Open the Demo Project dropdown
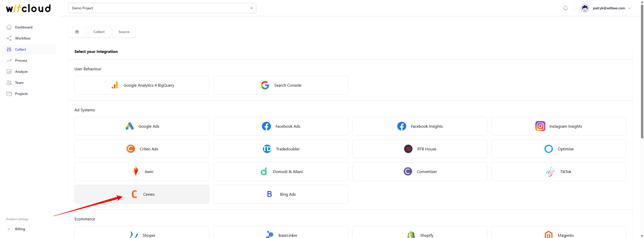This screenshot has width=644, height=238. 162,8
